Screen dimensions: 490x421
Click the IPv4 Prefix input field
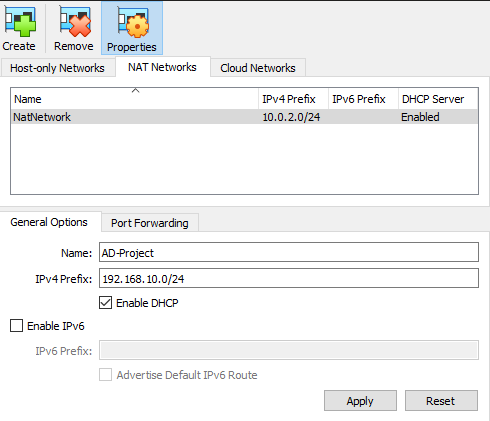click(289, 278)
